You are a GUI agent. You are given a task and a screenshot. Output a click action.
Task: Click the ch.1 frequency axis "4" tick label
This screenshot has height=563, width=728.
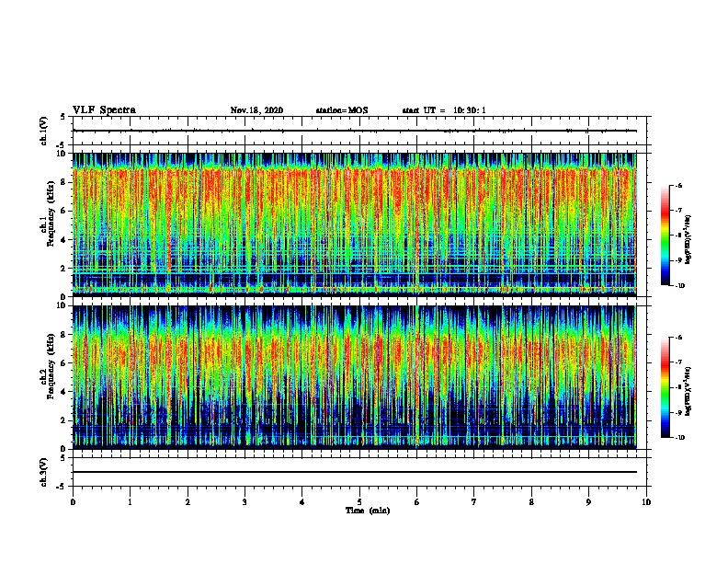point(63,240)
